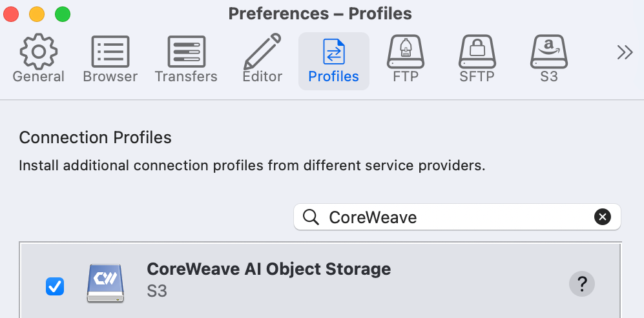Uncheck the CoreWeave AI Object Storage checkbox
Viewport: 644px width, 318px height.
[x=55, y=286]
